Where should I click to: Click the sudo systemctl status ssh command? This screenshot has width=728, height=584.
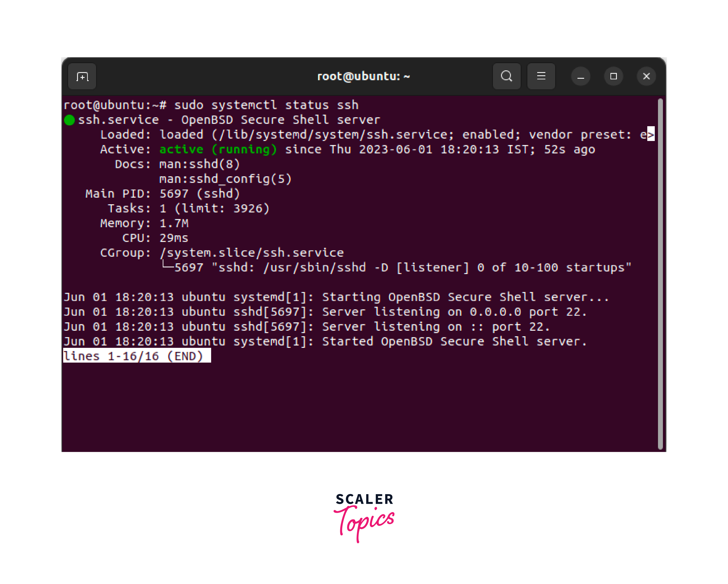[x=266, y=105]
